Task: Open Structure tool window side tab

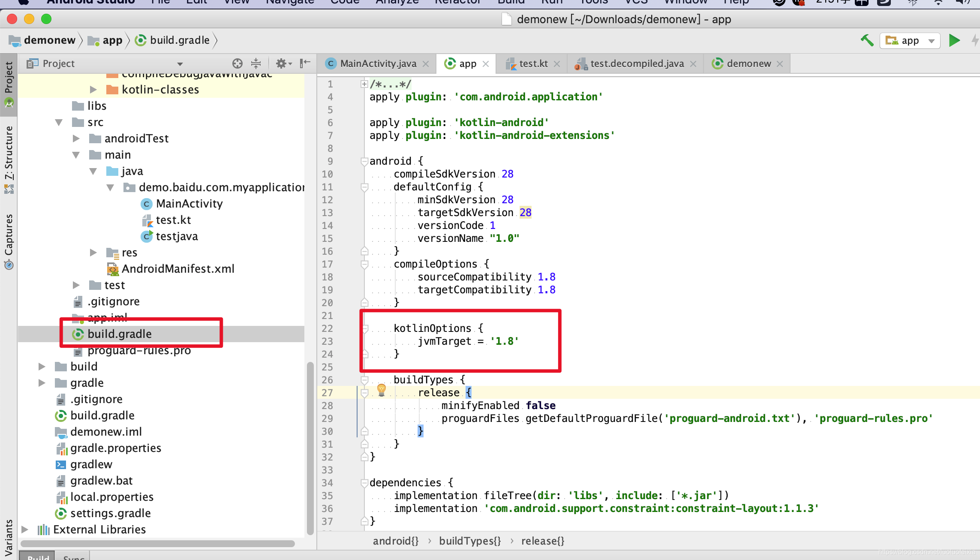Action: coord(9,160)
